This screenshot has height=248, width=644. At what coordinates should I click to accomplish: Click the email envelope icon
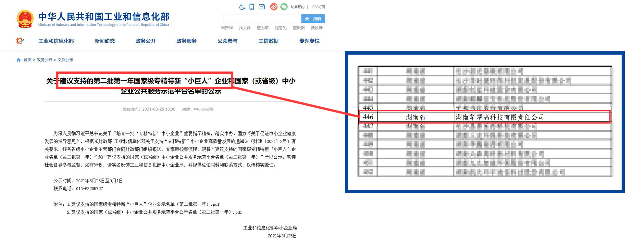click(x=262, y=7)
